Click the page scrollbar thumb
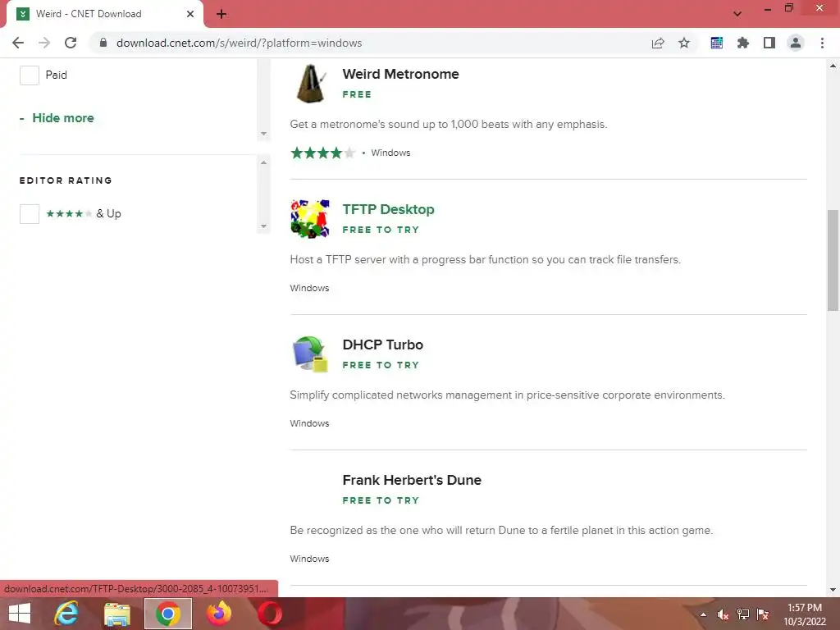Image resolution: width=840 pixels, height=630 pixels. pyautogui.click(x=833, y=260)
